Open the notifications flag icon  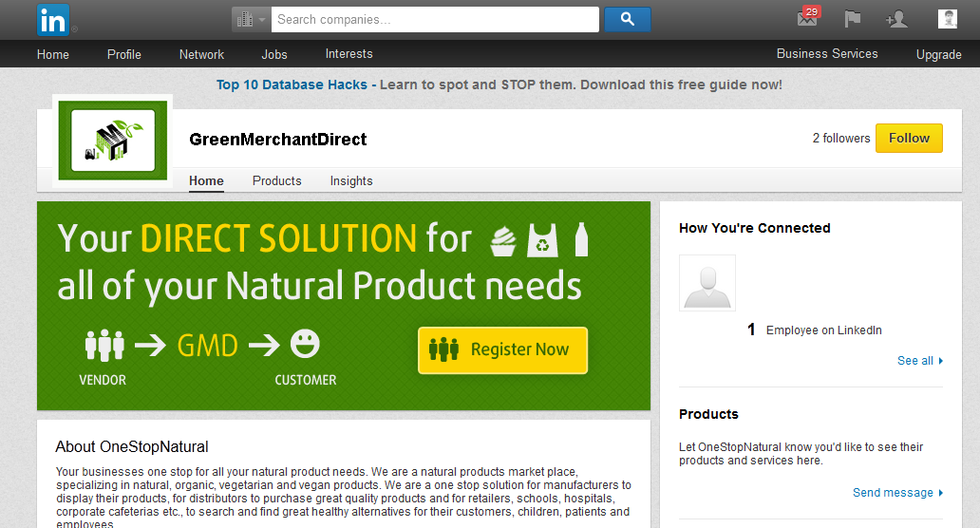coord(853,19)
